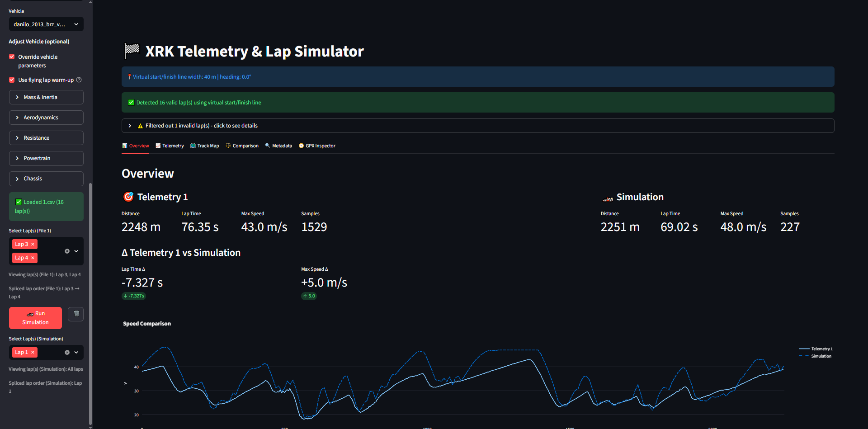The image size is (868, 429).
Task: Click the Simulation race-car icon in Overview
Action: tap(607, 198)
